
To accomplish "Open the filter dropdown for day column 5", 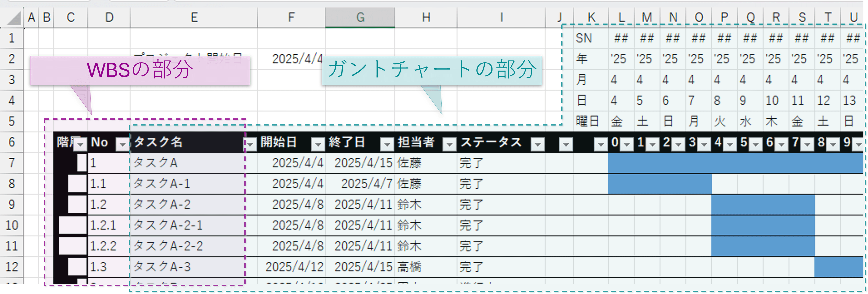I will point(756,145).
